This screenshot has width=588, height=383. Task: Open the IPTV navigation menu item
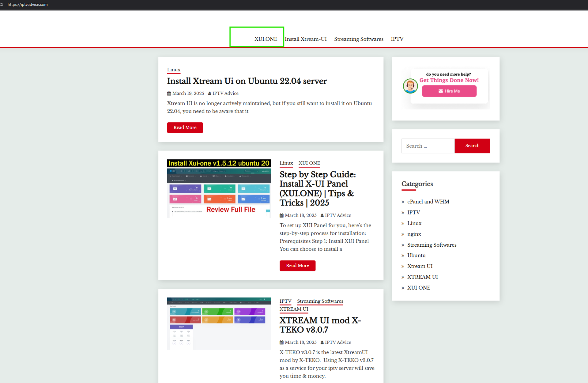pos(397,39)
